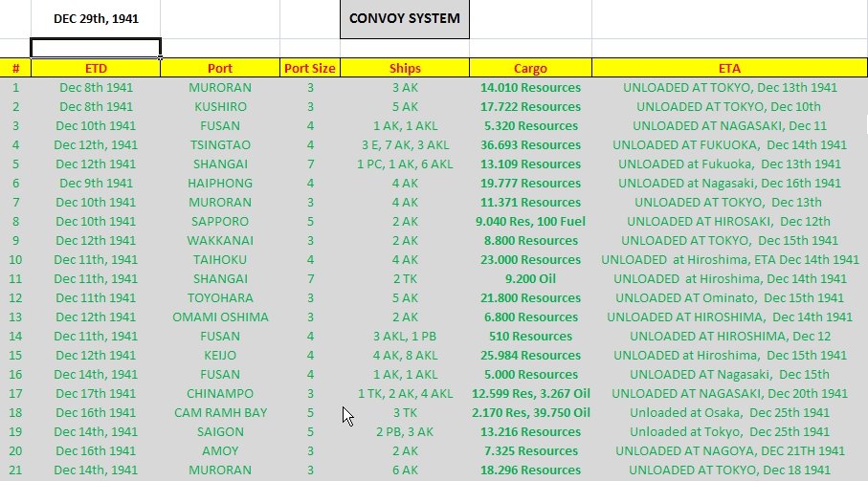The width and height of the screenshot is (868, 481).
Task: Select ETA cell UNLOADED AT Ominato, Dec 15th 1941
Action: [x=729, y=297]
